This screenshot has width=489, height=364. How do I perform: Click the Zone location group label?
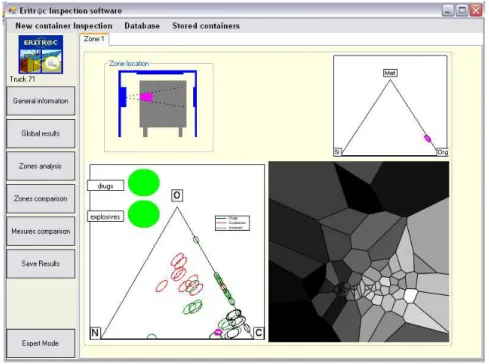[129, 63]
